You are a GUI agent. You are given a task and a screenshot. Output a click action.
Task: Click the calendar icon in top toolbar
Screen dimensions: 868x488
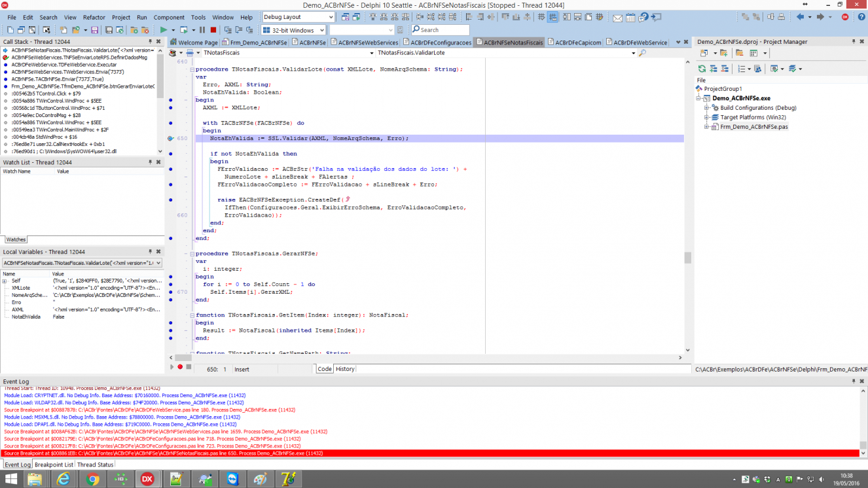click(632, 18)
